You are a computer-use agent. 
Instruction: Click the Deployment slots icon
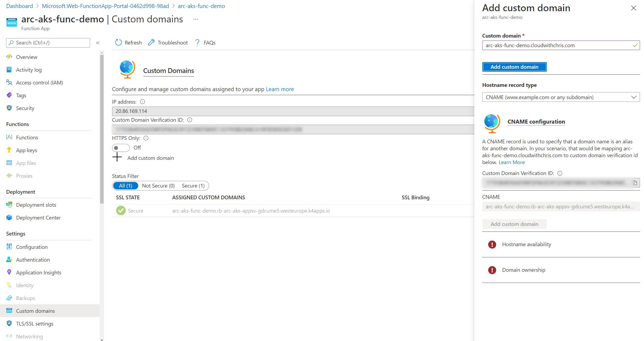[x=9, y=205]
